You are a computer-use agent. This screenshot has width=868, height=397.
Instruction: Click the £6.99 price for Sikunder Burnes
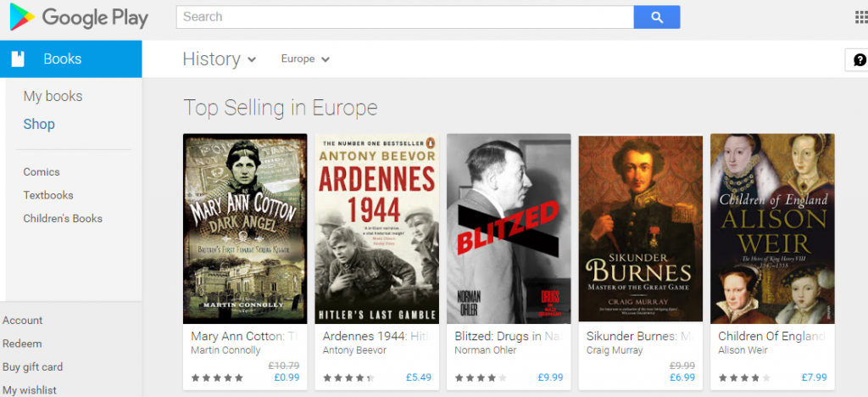point(682,377)
